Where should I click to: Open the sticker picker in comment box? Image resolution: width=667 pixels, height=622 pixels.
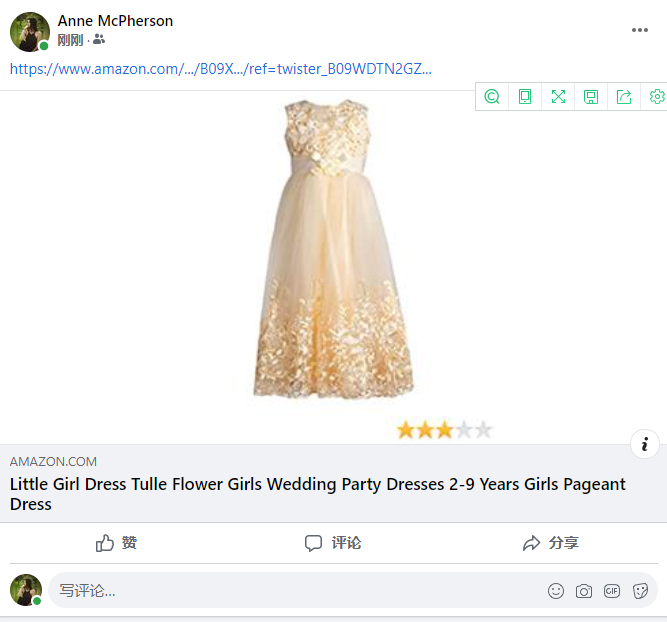640,591
